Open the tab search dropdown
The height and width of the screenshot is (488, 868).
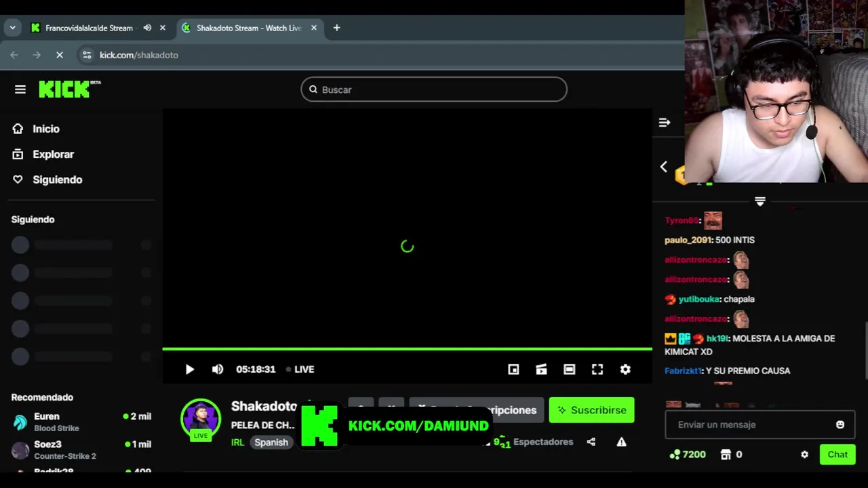[12, 28]
